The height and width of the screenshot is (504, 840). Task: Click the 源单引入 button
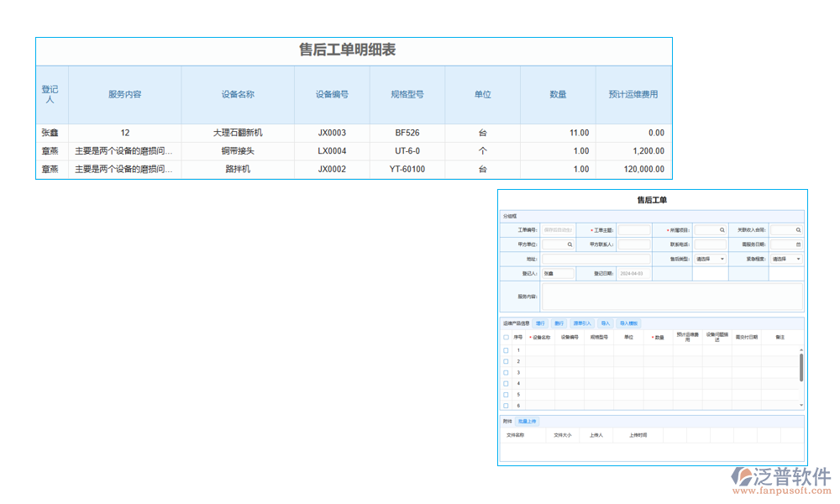[x=581, y=323]
